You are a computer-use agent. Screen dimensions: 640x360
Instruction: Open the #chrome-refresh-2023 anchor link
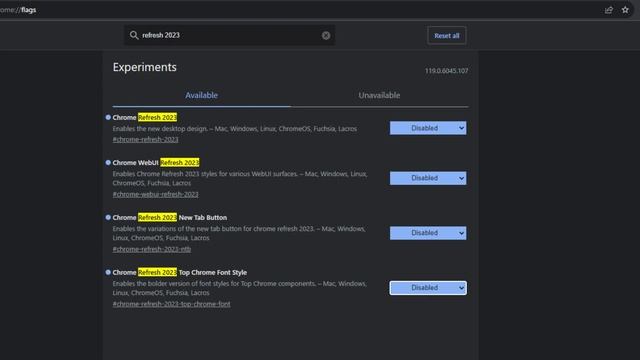[145, 140]
